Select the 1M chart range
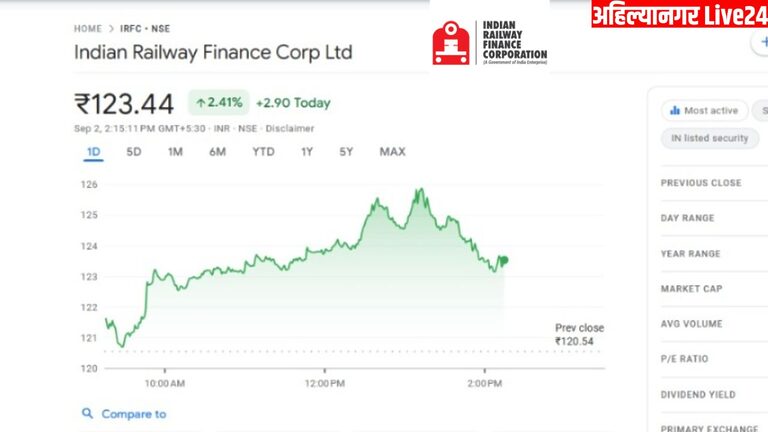 click(x=175, y=152)
